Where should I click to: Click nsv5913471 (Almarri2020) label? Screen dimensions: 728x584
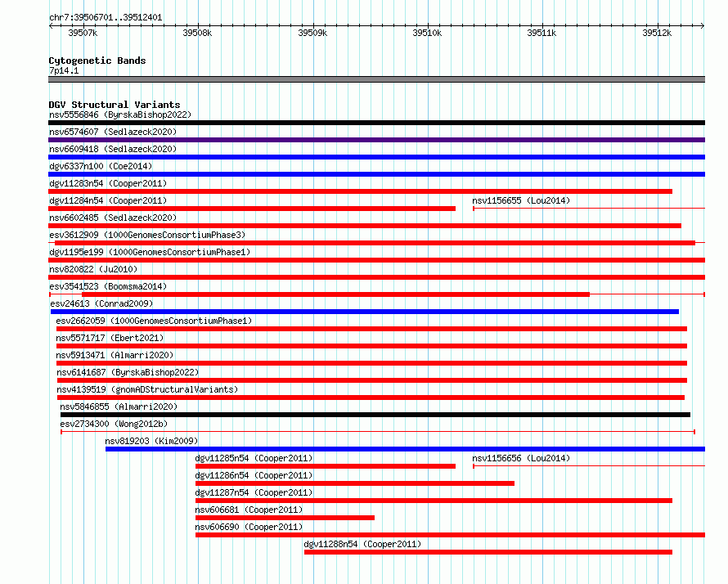pos(115,355)
